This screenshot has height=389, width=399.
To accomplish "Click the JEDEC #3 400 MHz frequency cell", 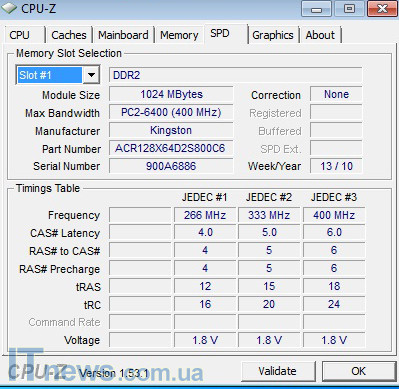I will pyautogui.click(x=334, y=215).
